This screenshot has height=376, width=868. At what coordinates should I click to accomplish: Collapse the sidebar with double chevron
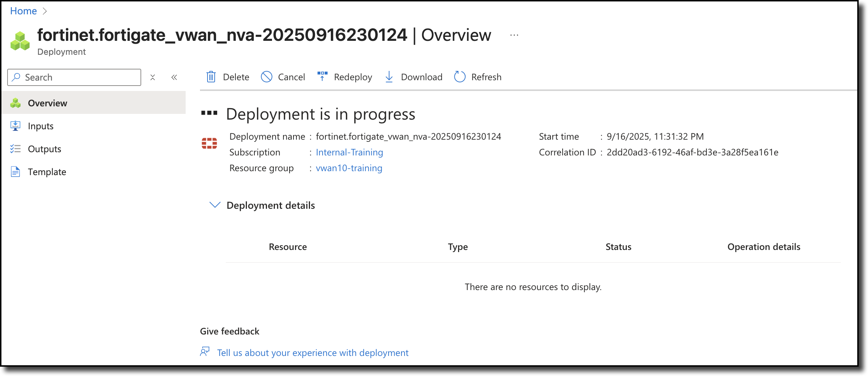[174, 77]
